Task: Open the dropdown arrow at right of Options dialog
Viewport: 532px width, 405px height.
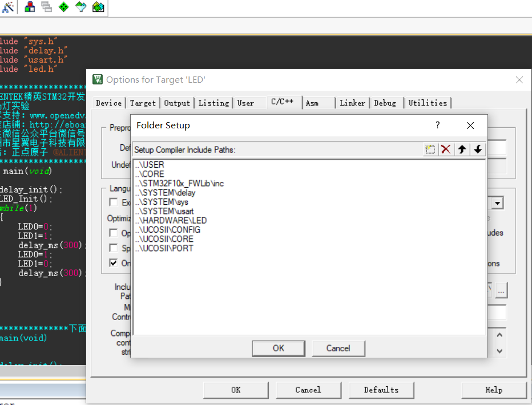Action: pos(497,203)
